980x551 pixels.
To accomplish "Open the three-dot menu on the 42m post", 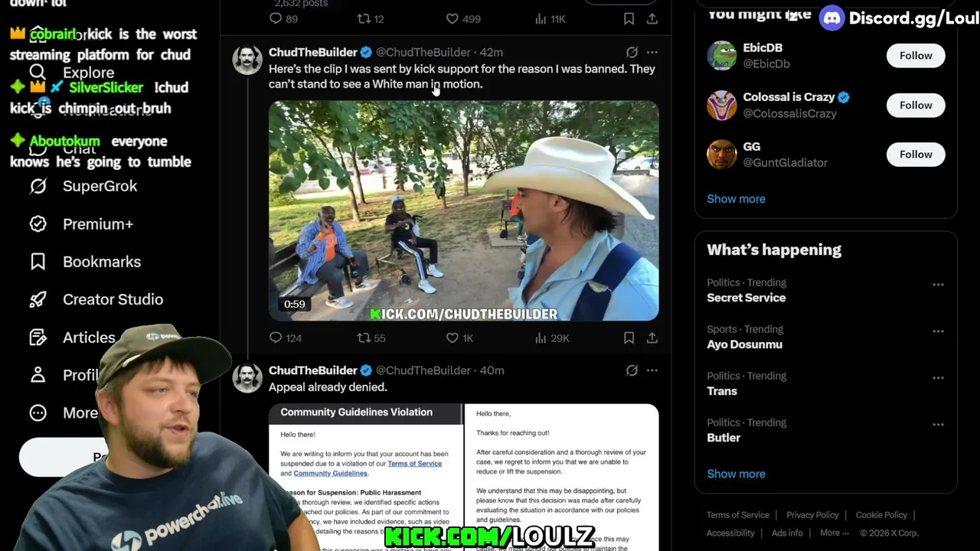I will [x=652, y=52].
